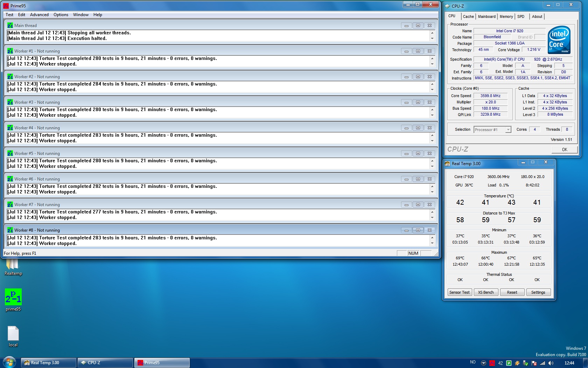Switch to the Memory tab in CPU-Z
Viewport: 588px width, 368px height.
506,16
